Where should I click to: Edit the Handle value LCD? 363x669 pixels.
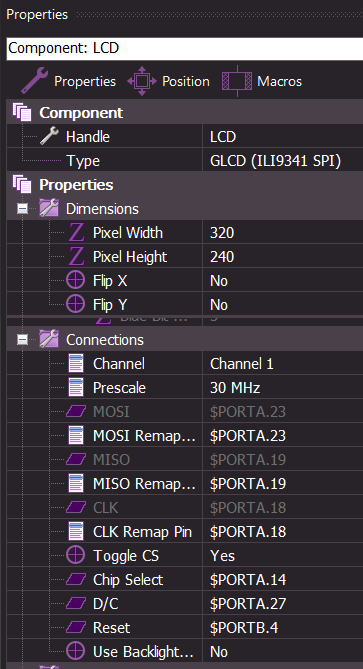click(x=283, y=137)
